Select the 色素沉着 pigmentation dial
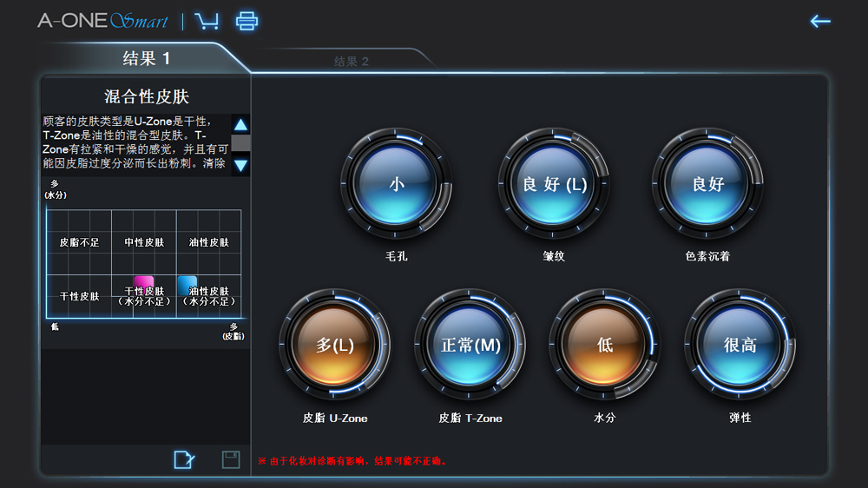 (707, 184)
